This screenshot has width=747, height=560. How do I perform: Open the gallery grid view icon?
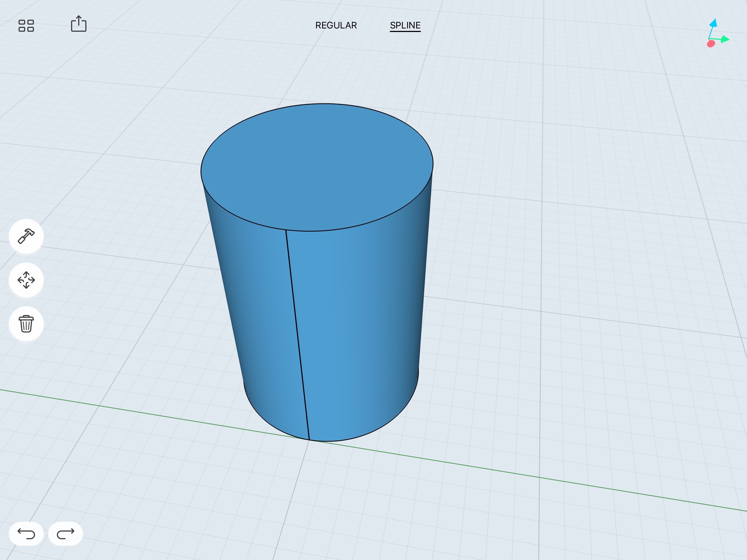coord(26,26)
